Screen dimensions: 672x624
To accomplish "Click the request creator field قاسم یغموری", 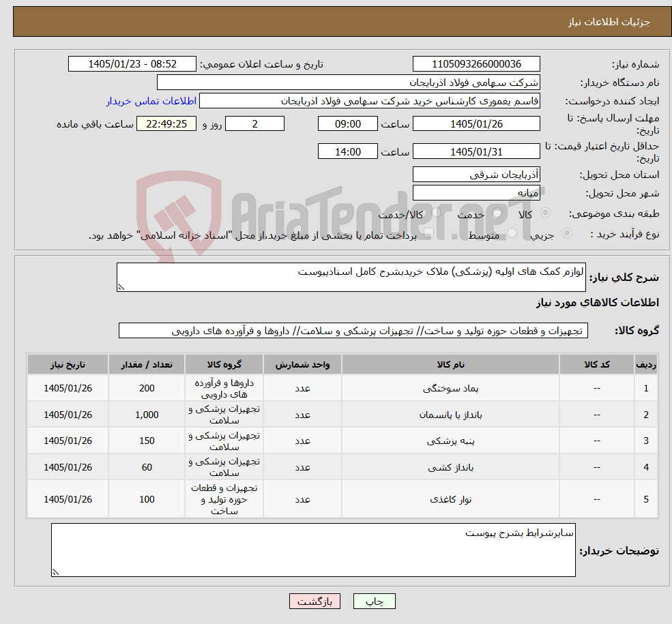I will pos(369,101).
